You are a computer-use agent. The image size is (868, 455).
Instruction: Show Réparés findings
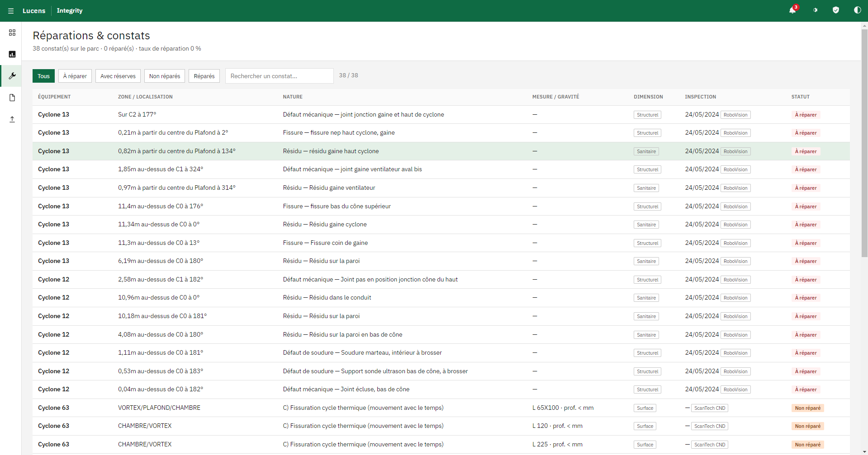coord(204,76)
